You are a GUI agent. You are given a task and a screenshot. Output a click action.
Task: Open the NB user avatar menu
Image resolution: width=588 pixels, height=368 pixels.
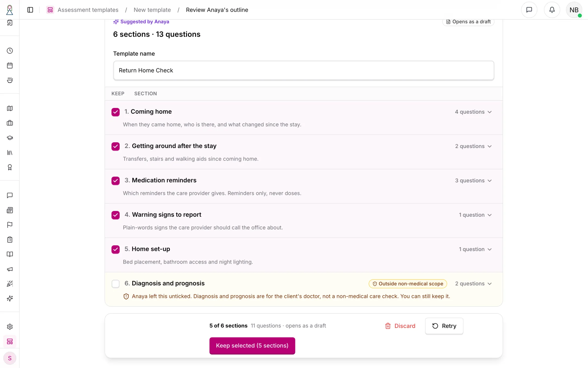574,10
